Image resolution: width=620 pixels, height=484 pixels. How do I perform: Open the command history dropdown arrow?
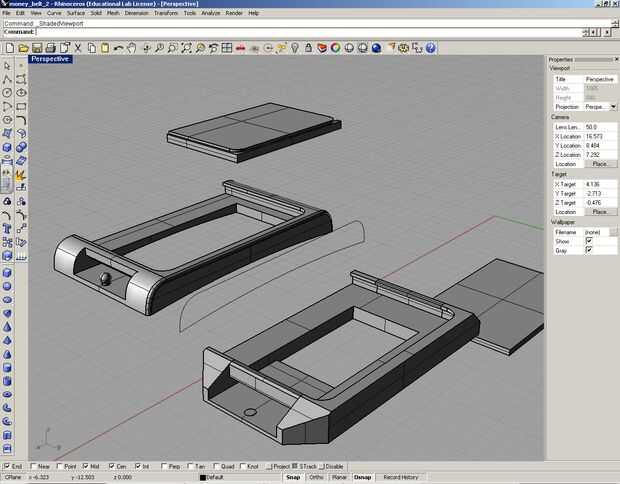[585, 32]
